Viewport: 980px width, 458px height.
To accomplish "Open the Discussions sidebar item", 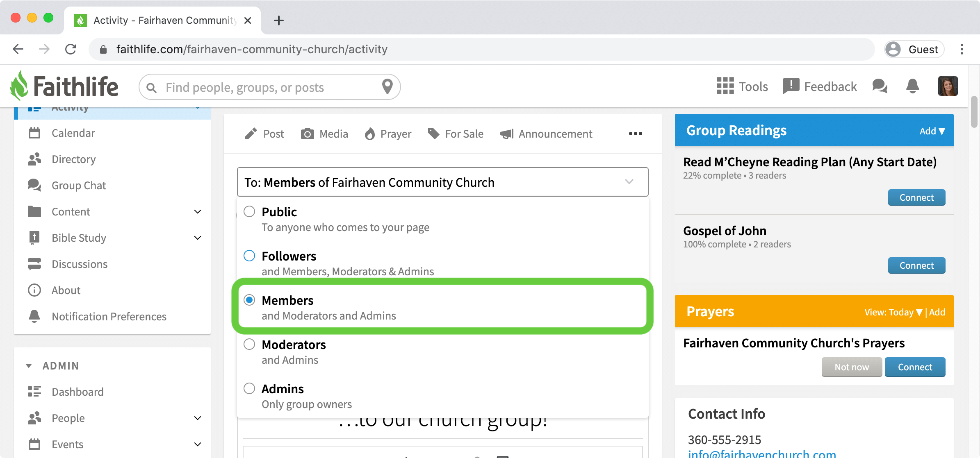I will click(x=112, y=264).
